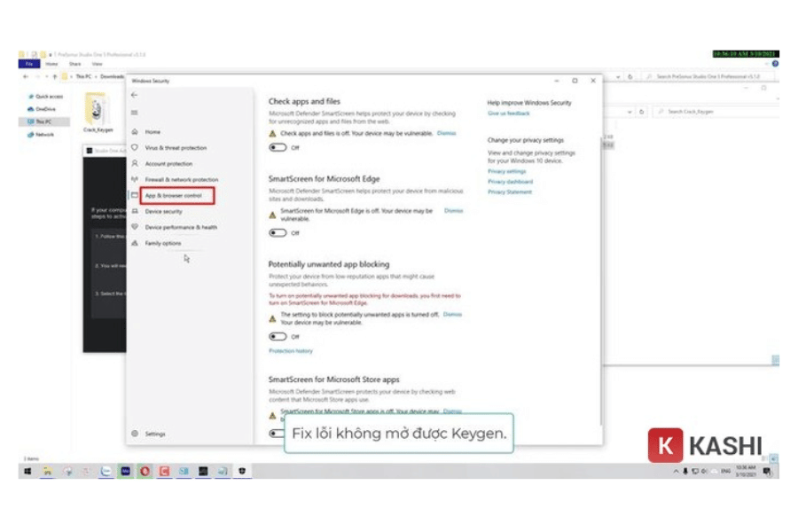Screen dimensions: 798x532
Task: Click the Device security icon
Action: coord(135,211)
